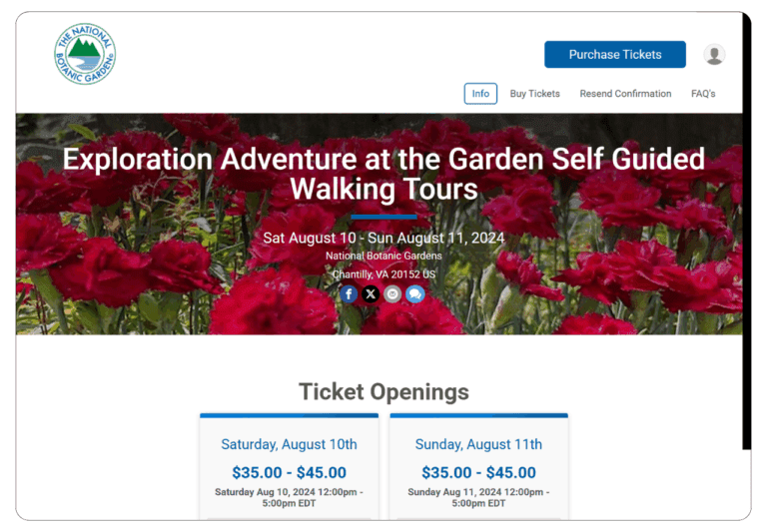
Task: Click the chat message share icon
Action: [x=415, y=293]
